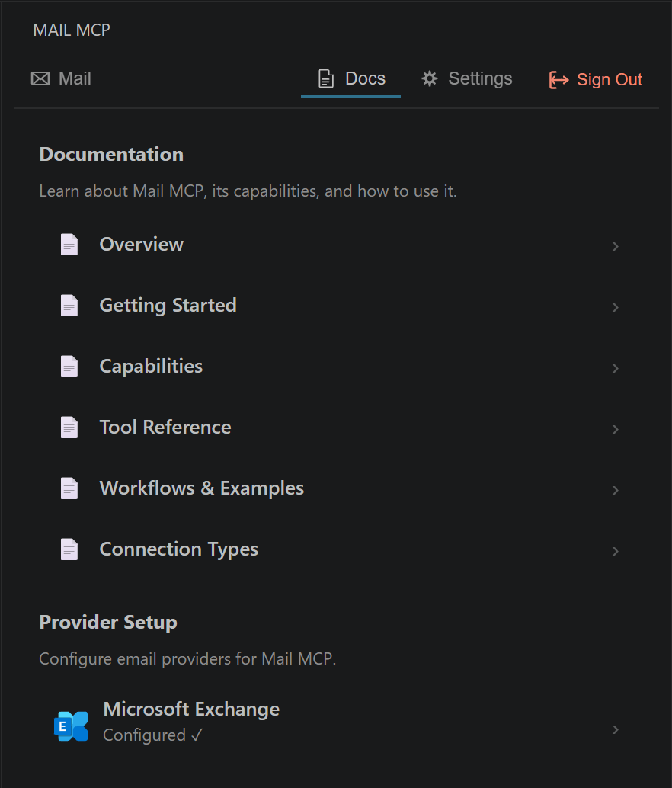
Task: Open the Getting Started guide
Action: [x=168, y=305]
